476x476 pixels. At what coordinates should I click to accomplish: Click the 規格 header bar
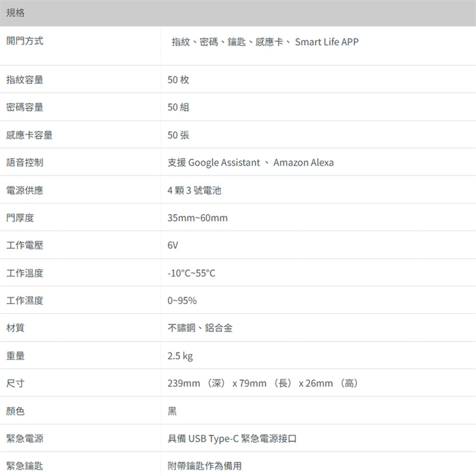pos(238,13)
